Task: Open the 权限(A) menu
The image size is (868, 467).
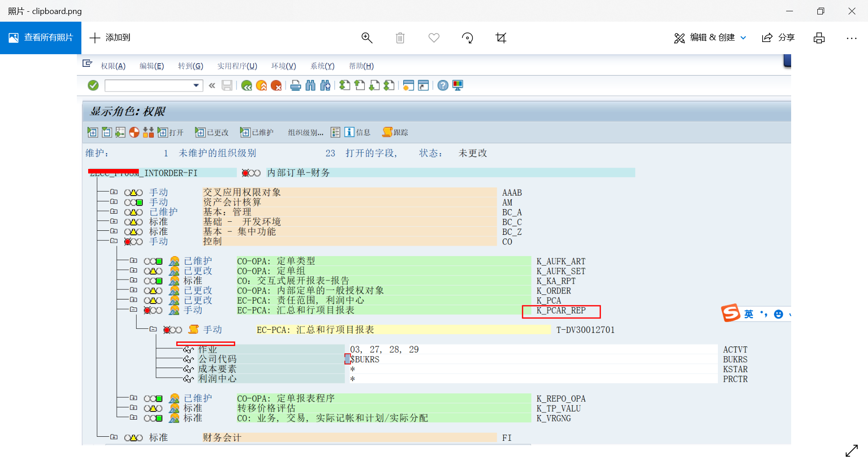Action: 113,66
